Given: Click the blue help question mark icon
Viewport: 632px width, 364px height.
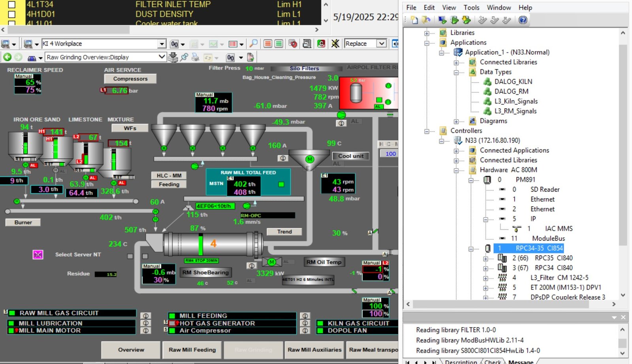Looking at the screenshot, I should (x=523, y=20).
